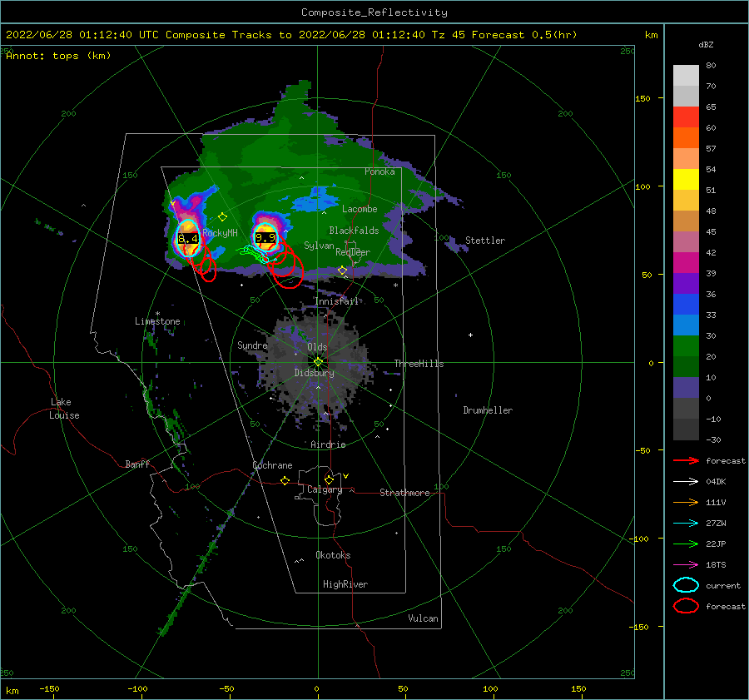Click the ThreeHills town label
Image resolution: width=749 pixels, height=700 pixels.
point(419,364)
